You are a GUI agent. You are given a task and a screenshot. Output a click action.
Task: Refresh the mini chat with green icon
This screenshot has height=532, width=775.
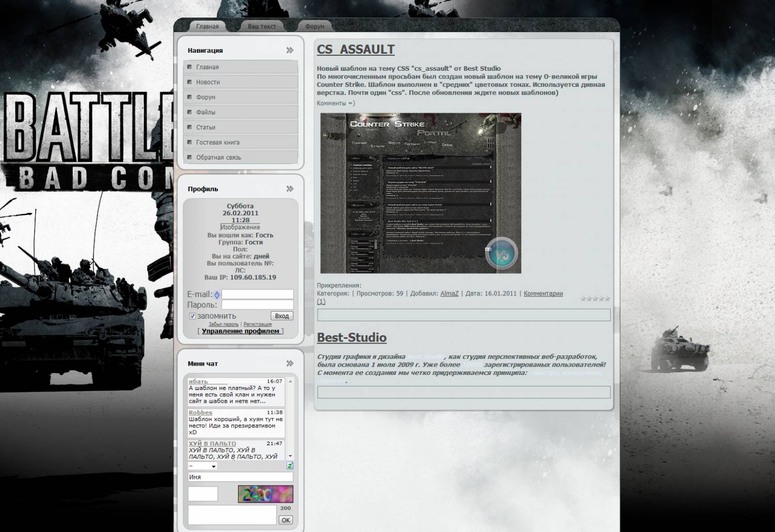(290, 466)
